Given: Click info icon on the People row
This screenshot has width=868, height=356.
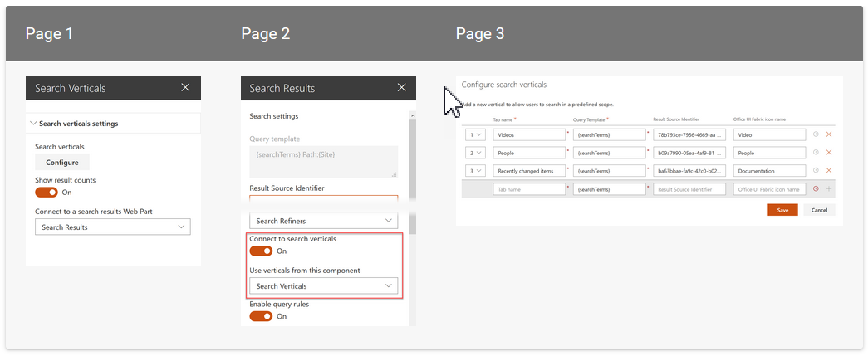Looking at the screenshot, I should pos(816,153).
